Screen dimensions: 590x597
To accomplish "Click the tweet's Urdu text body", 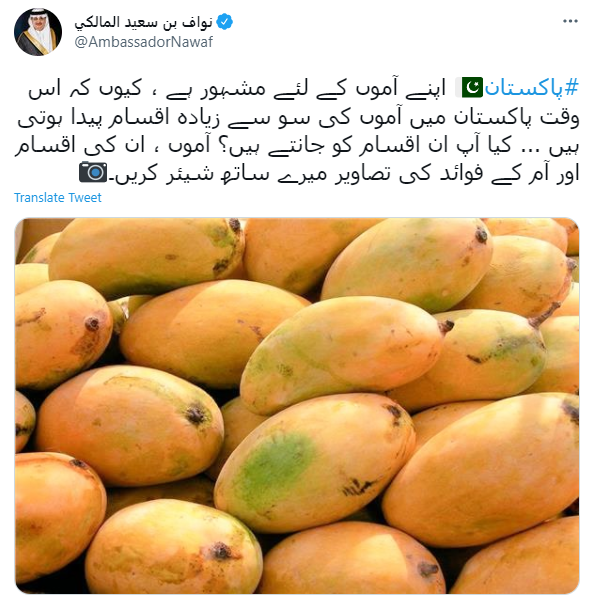I will tap(297, 131).
